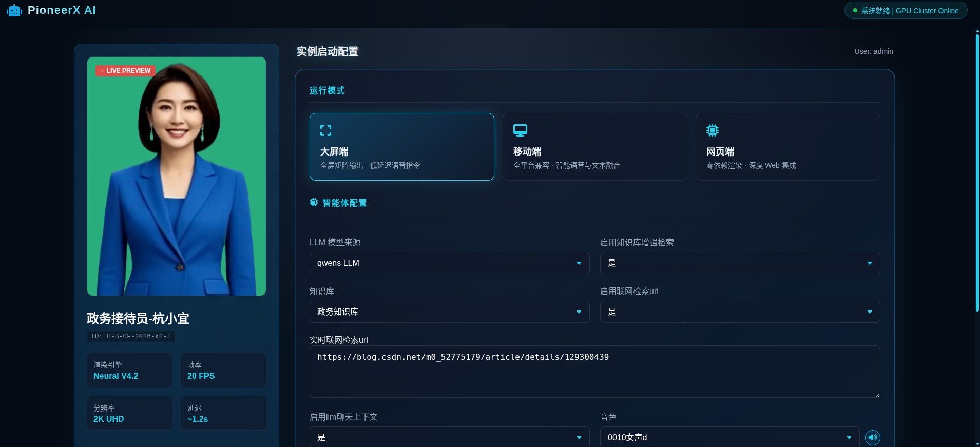Click the chip icon on 网页端 card
980x447 pixels.
[x=712, y=130]
